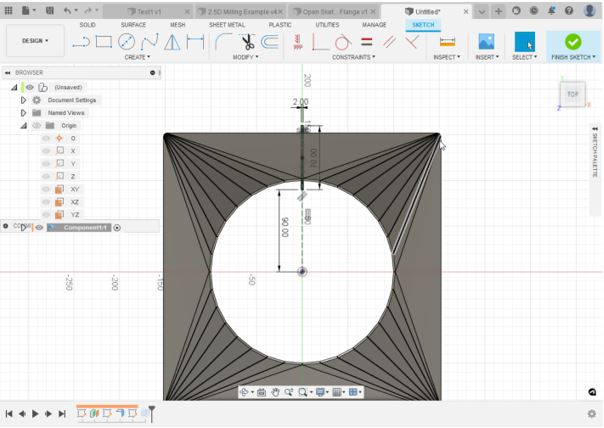Select the Line sketch tool
The width and height of the screenshot is (604, 428).
pyautogui.click(x=81, y=42)
